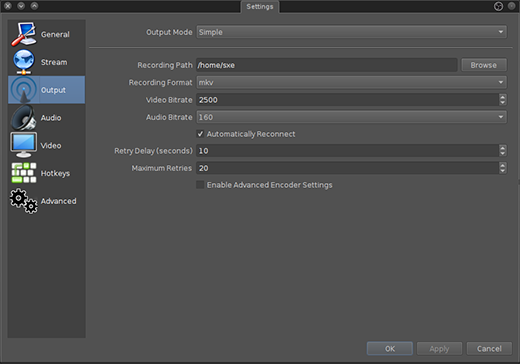Cancel the settings dialog
The height and width of the screenshot is (364, 520).
pyautogui.click(x=489, y=349)
